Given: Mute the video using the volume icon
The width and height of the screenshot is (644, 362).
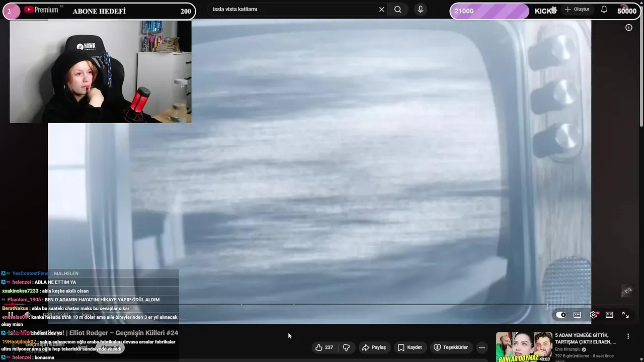Looking at the screenshot, I should tap(27, 315).
